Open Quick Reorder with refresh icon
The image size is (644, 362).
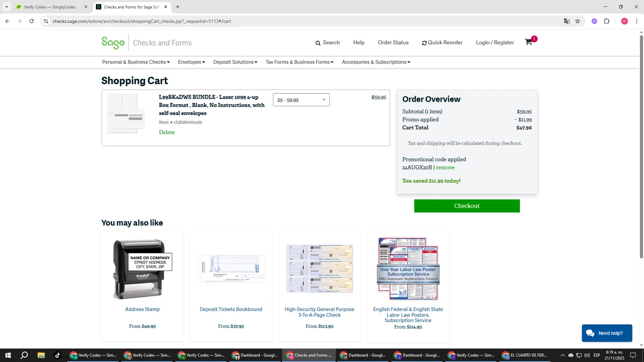click(x=442, y=42)
